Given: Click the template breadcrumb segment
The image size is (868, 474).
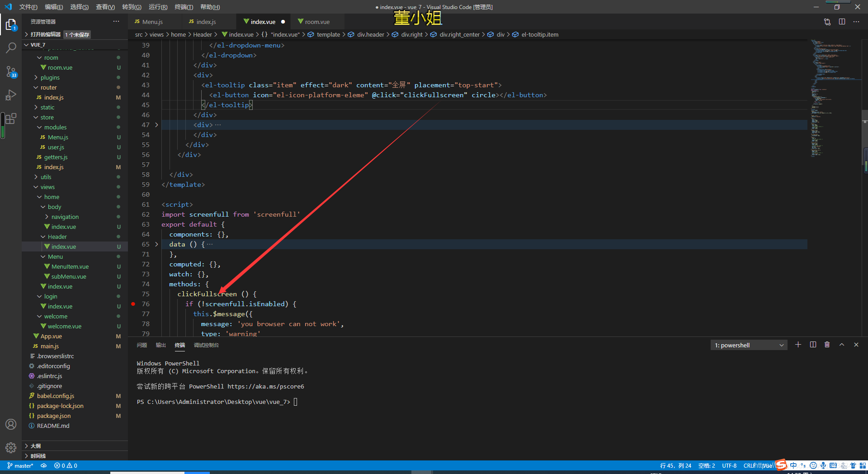Looking at the screenshot, I should pyautogui.click(x=328, y=34).
